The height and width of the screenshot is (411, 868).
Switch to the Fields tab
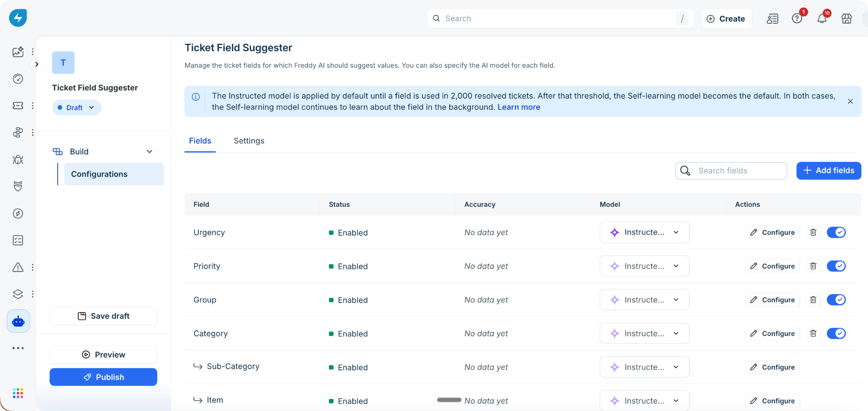tap(200, 141)
